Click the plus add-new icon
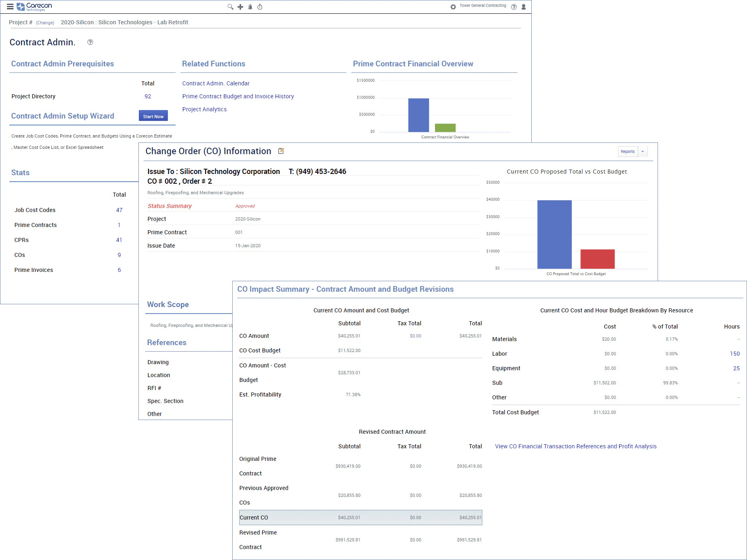747x560 pixels. [240, 7]
